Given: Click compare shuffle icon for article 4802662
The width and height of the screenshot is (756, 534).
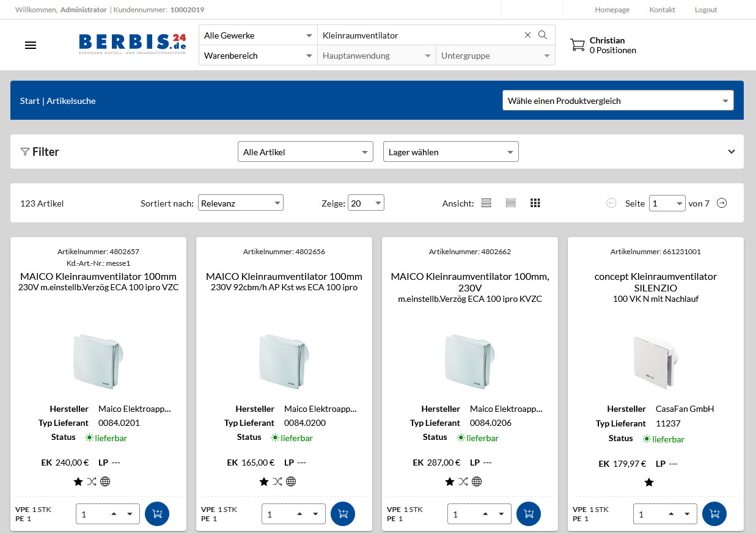Looking at the screenshot, I should [x=463, y=481].
